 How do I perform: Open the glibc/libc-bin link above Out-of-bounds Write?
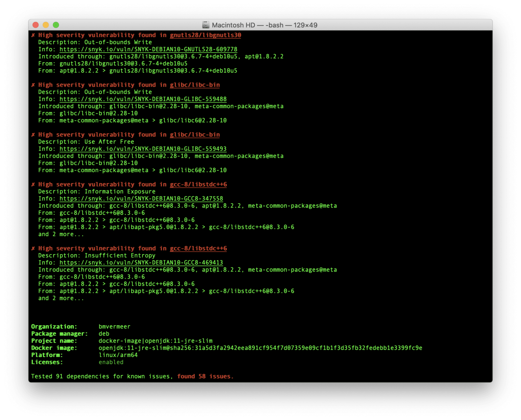click(195, 85)
